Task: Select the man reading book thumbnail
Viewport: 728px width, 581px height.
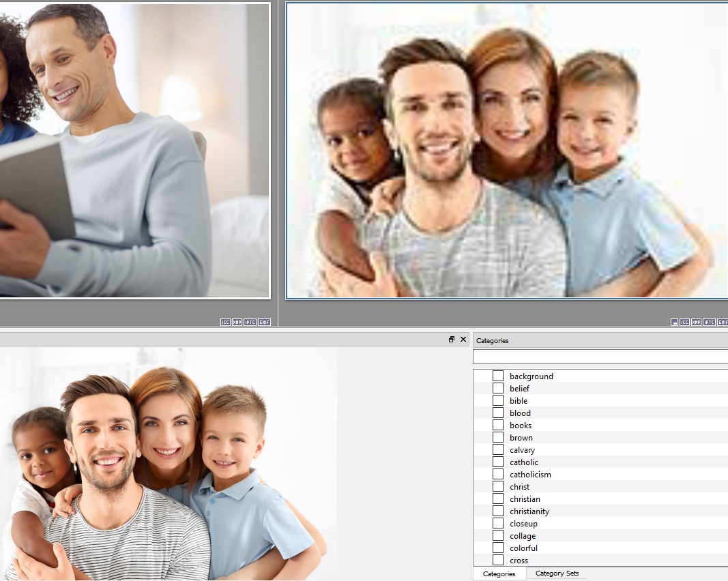Action: tap(134, 150)
